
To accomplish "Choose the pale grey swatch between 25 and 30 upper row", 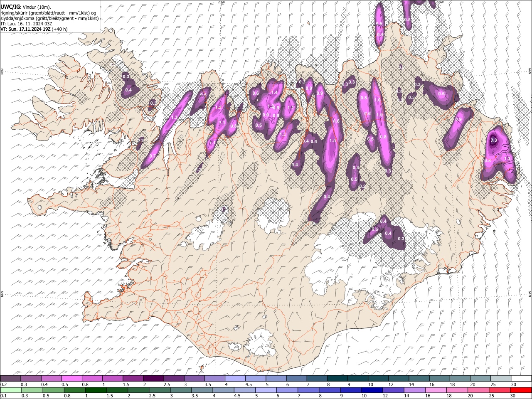I will pos(500,379).
